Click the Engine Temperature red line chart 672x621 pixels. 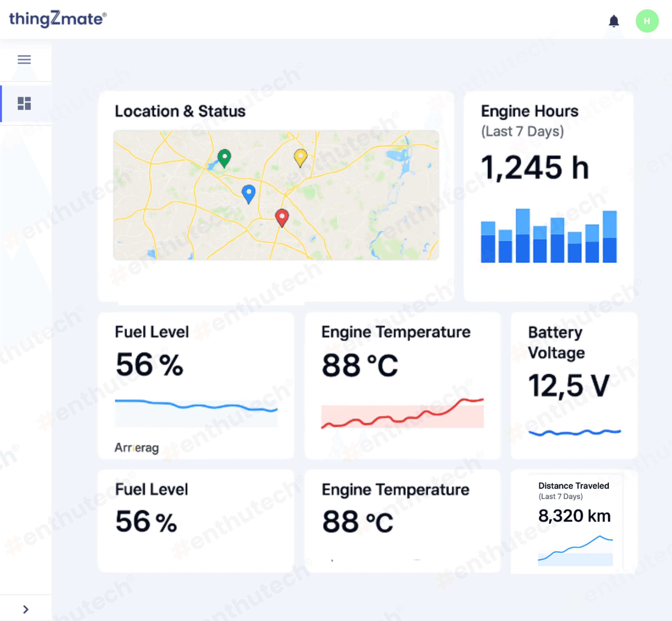pyautogui.click(x=402, y=414)
